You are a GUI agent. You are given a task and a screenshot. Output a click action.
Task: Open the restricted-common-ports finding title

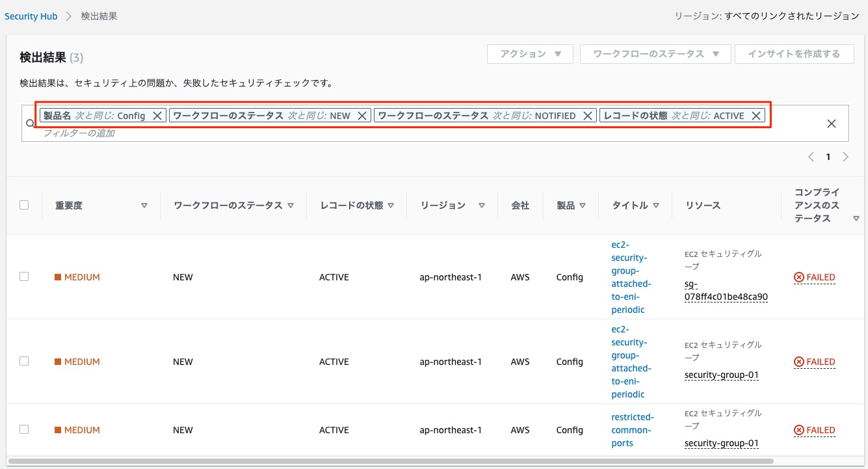(x=633, y=430)
